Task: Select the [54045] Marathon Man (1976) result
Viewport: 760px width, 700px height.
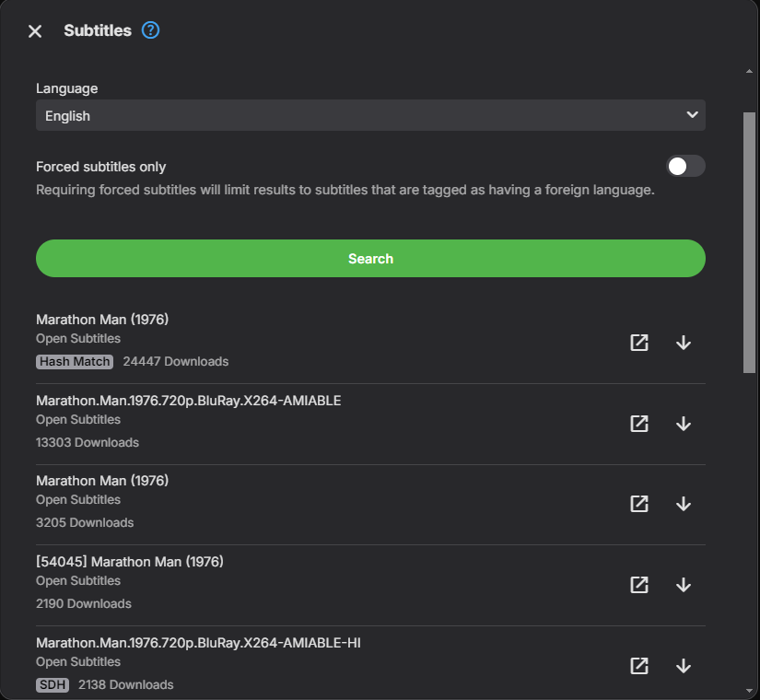Action: 130,561
